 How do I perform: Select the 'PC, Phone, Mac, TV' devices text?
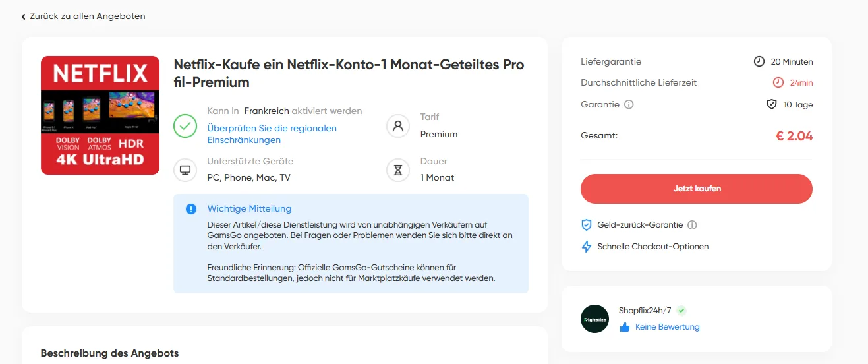pyautogui.click(x=248, y=177)
